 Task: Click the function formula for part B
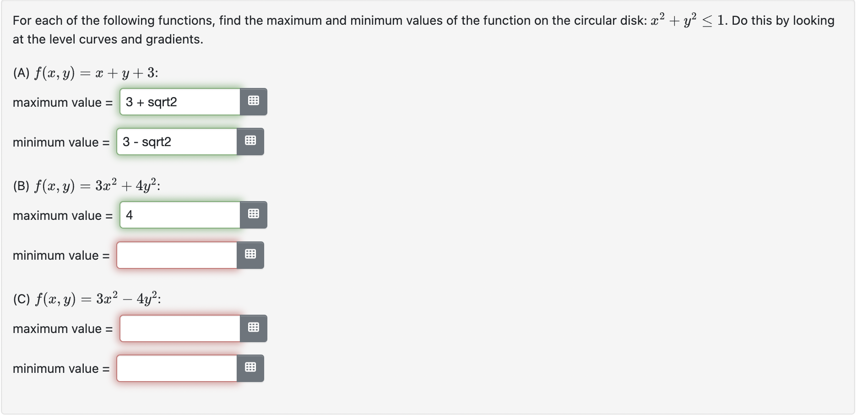[x=86, y=184]
